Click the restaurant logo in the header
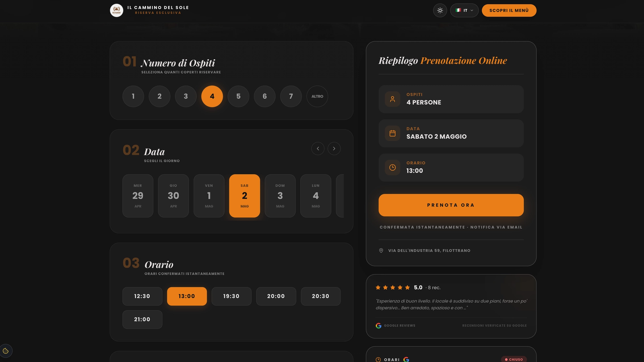Viewport: 644px width, 362px height. pos(117,10)
